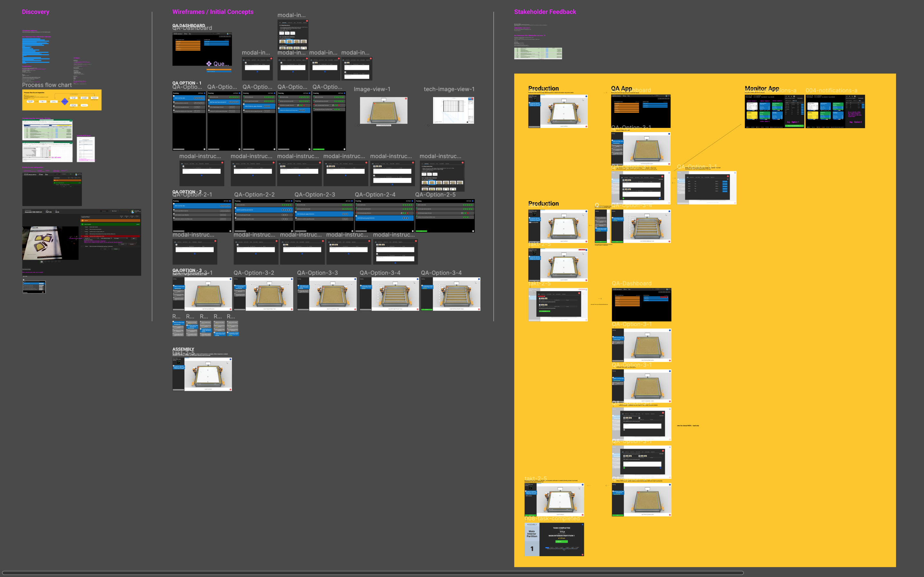
Task: Select the 008-task-completed frame label
Action: [x=552, y=518]
